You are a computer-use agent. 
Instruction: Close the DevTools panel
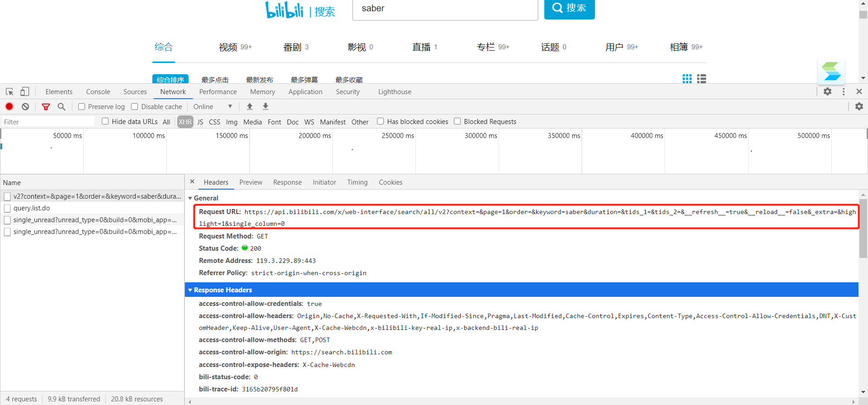[859, 91]
